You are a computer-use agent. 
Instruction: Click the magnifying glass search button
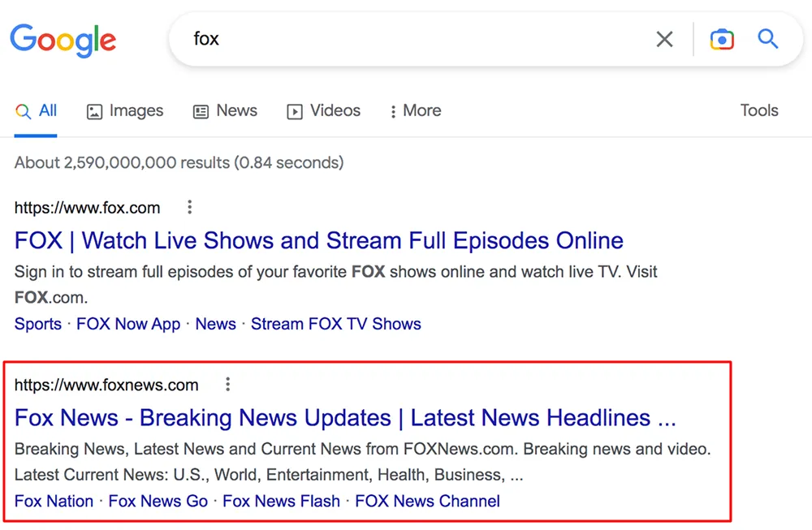point(768,39)
